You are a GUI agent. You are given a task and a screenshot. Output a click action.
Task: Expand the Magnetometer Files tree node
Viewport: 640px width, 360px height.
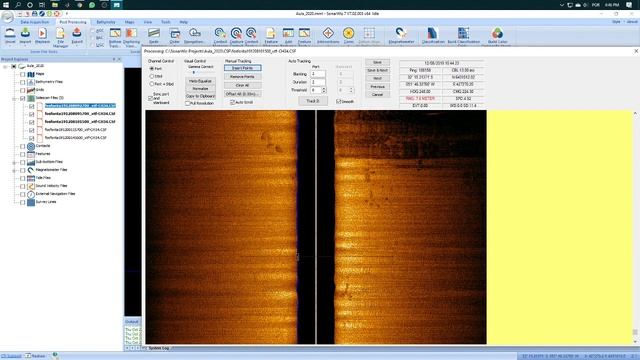(14, 170)
